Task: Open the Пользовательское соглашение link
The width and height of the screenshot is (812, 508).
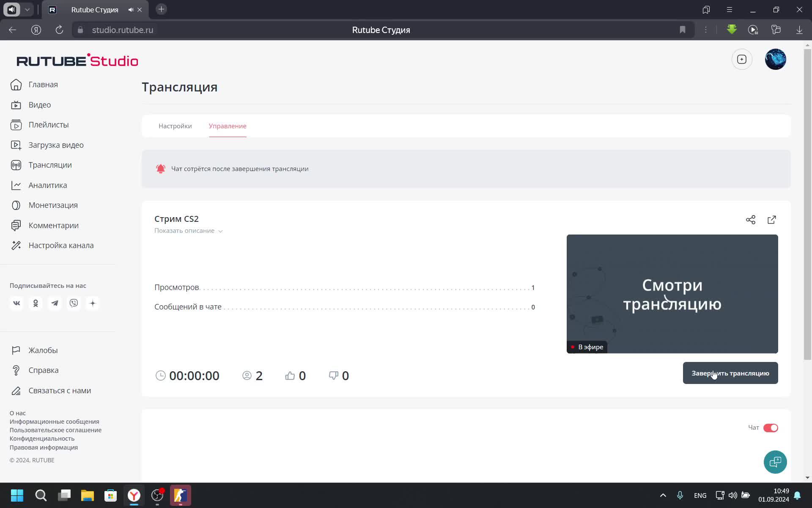Action: [x=56, y=430]
